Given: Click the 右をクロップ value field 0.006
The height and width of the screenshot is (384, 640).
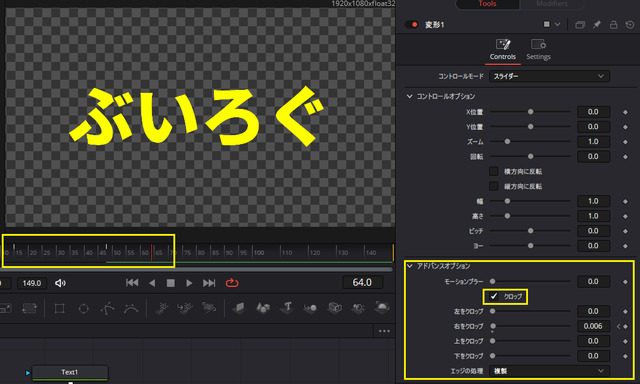Looking at the screenshot, I should click(x=593, y=326).
